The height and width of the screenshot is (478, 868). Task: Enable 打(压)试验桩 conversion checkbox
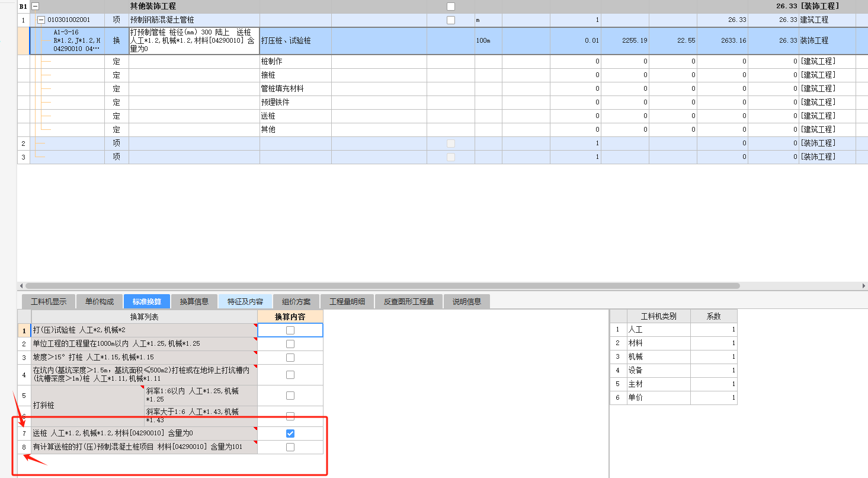290,330
